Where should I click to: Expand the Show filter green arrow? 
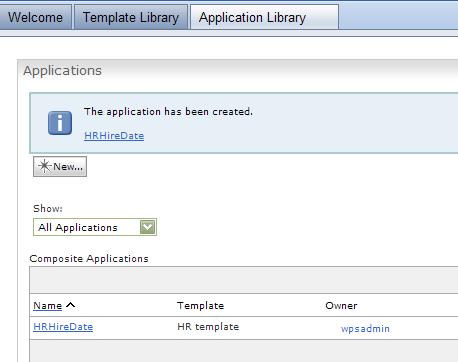(148, 227)
